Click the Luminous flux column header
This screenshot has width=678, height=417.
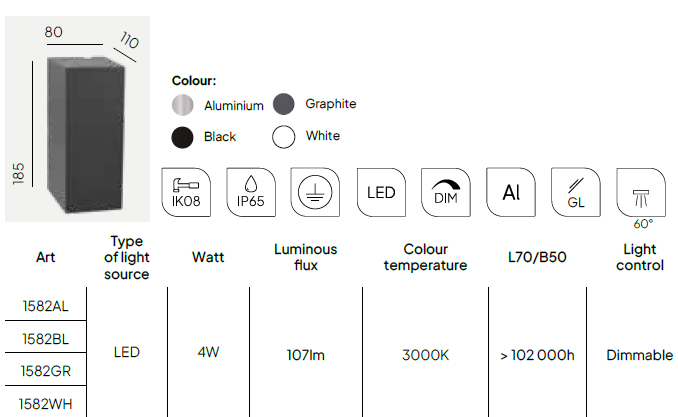pyautogui.click(x=306, y=257)
